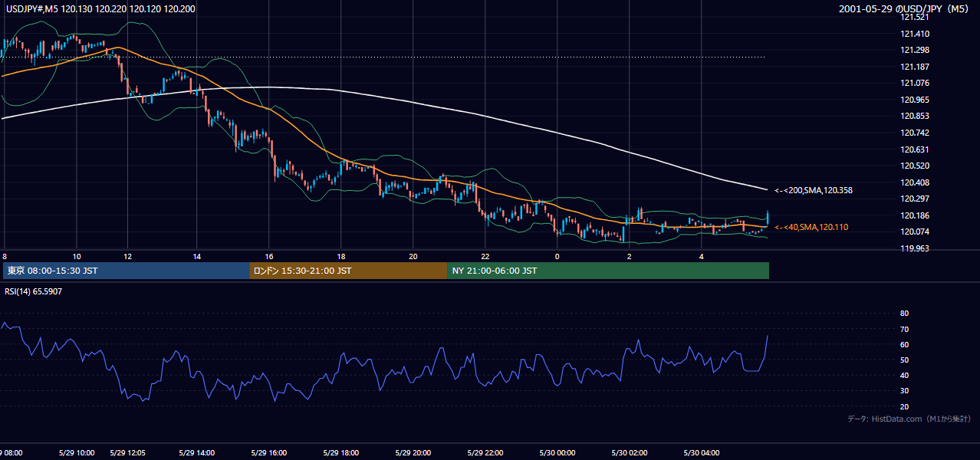Click the 40 SMA 120.110 label
This screenshot has width=980, height=460.
(x=811, y=228)
